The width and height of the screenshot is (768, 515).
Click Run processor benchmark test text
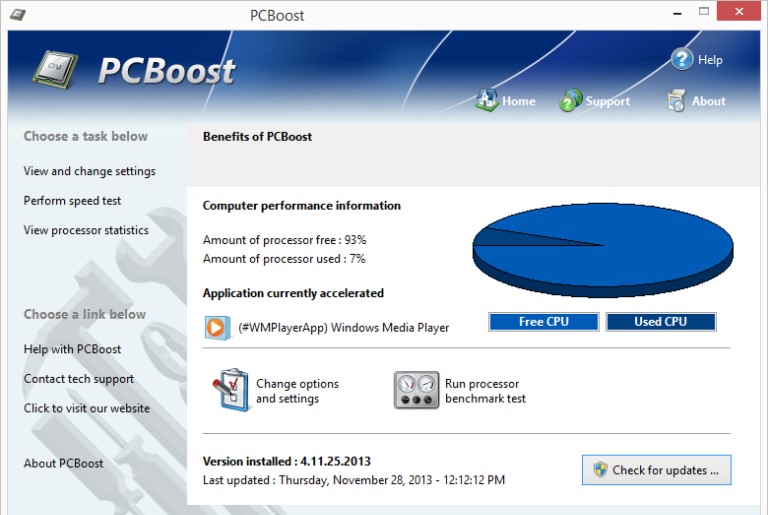tap(485, 391)
